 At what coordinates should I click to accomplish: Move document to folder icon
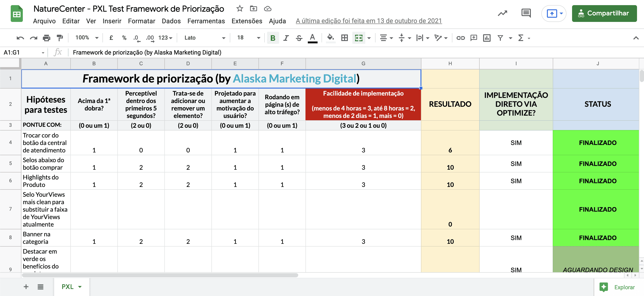coord(254,9)
